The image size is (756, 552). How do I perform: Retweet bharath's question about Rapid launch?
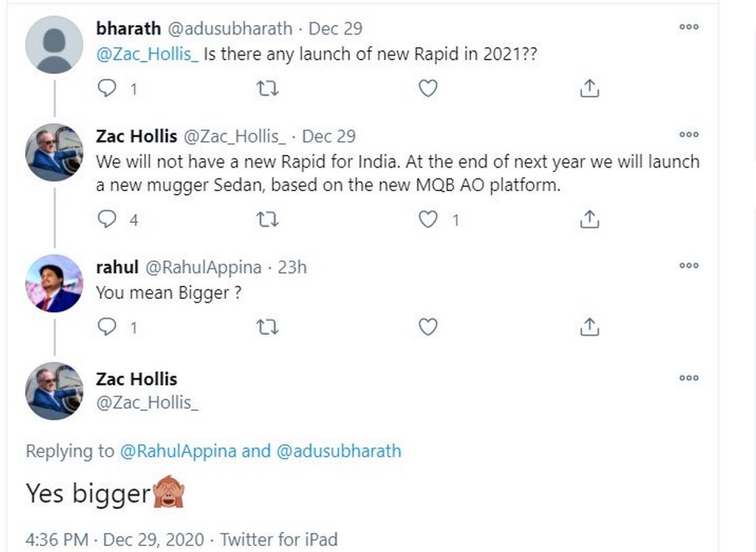point(267,89)
